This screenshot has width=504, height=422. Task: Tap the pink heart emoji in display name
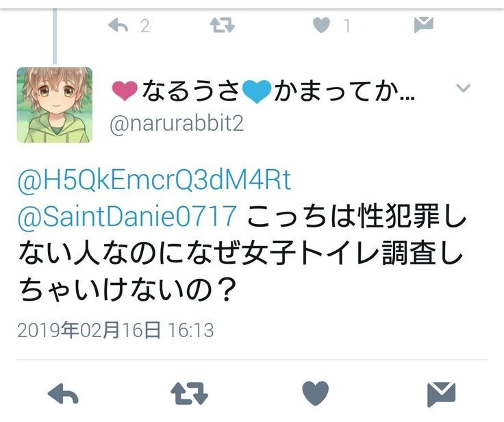[x=125, y=91]
